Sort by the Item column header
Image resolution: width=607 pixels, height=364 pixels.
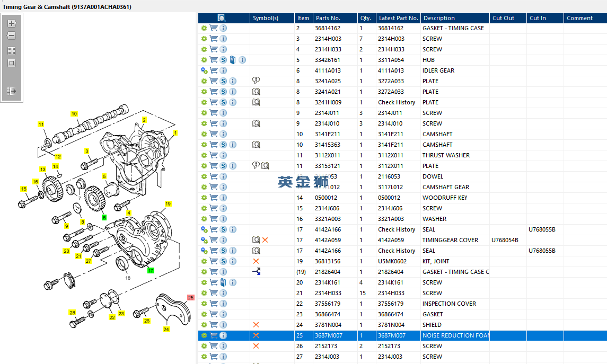pos(303,18)
